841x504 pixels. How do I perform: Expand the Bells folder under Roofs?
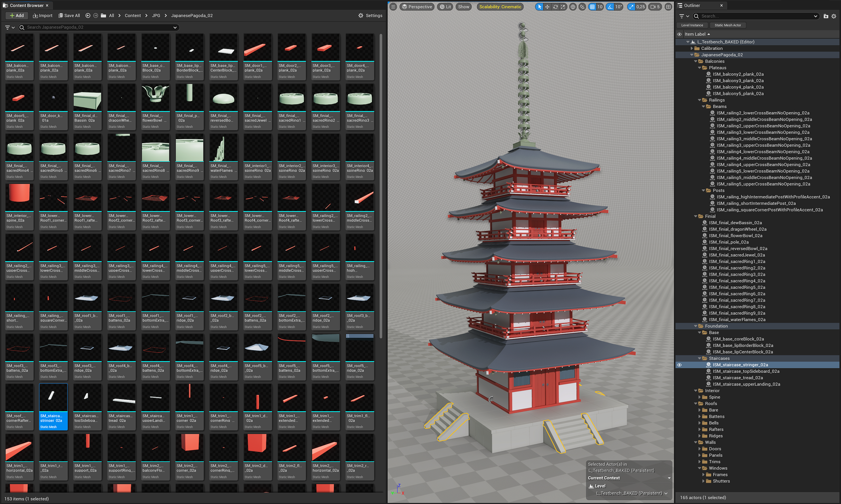click(x=699, y=423)
